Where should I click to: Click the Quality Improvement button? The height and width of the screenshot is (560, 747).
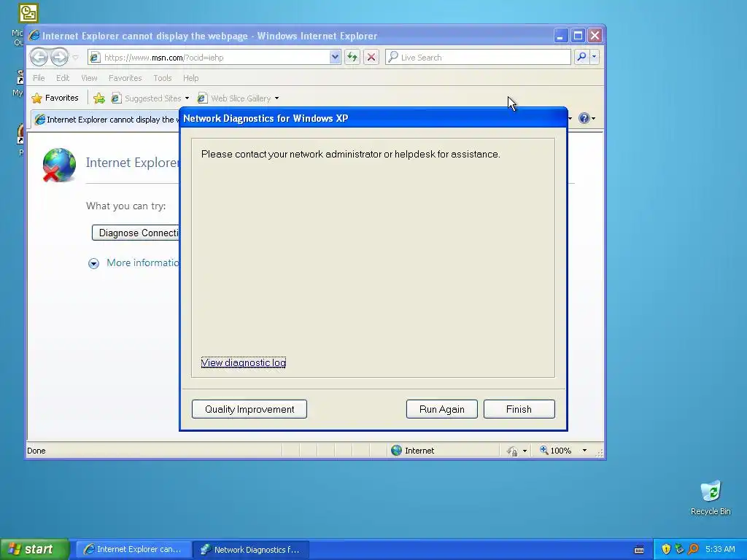pyautogui.click(x=249, y=409)
